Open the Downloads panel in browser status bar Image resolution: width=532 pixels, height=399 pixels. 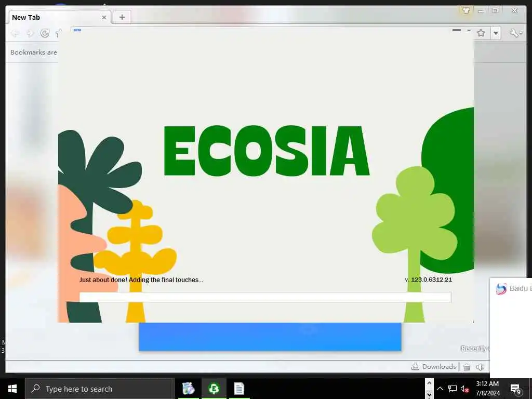coord(434,367)
